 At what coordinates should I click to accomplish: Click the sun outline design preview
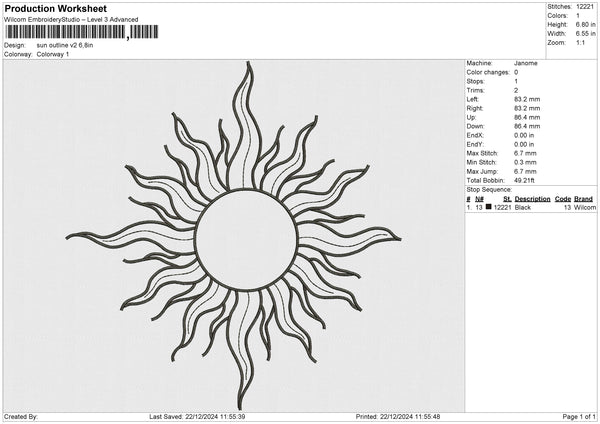click(x=233, y=235)
